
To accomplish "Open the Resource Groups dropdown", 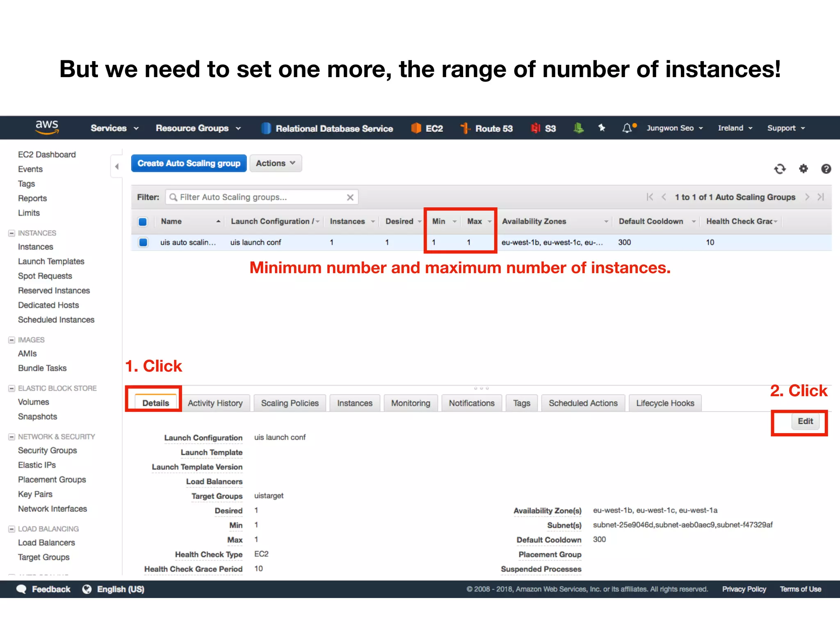I will 198,128.
